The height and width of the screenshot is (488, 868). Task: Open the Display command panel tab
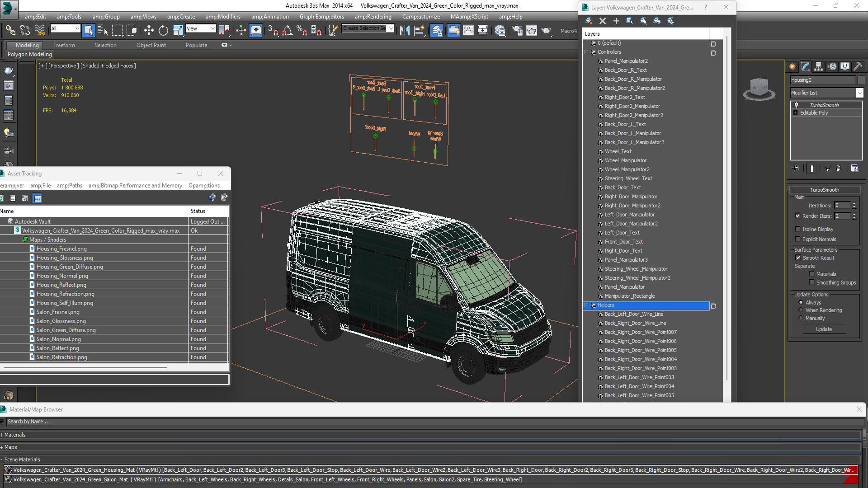point(845,66)
